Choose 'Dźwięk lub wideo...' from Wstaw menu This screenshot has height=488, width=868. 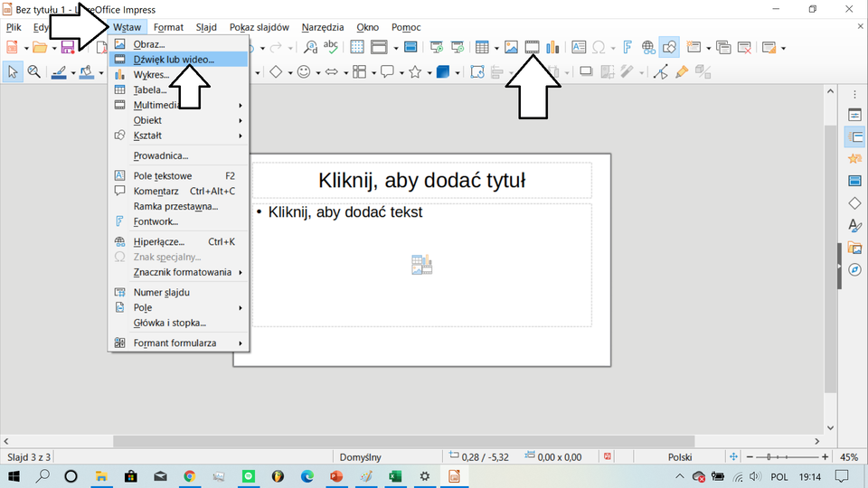point(178,60)
